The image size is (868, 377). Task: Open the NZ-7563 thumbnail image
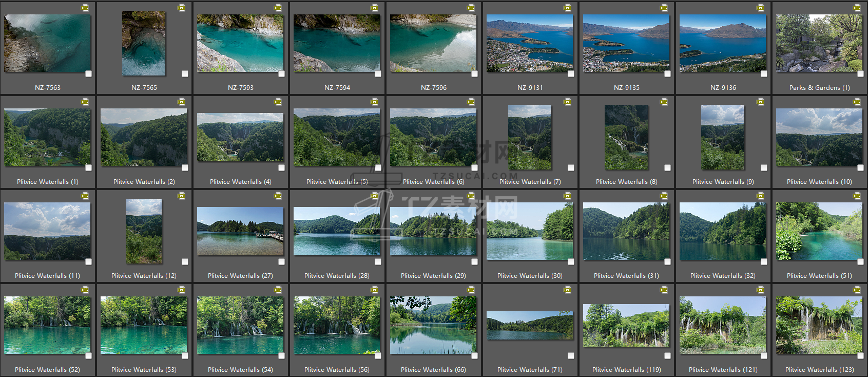coord(47,43)
